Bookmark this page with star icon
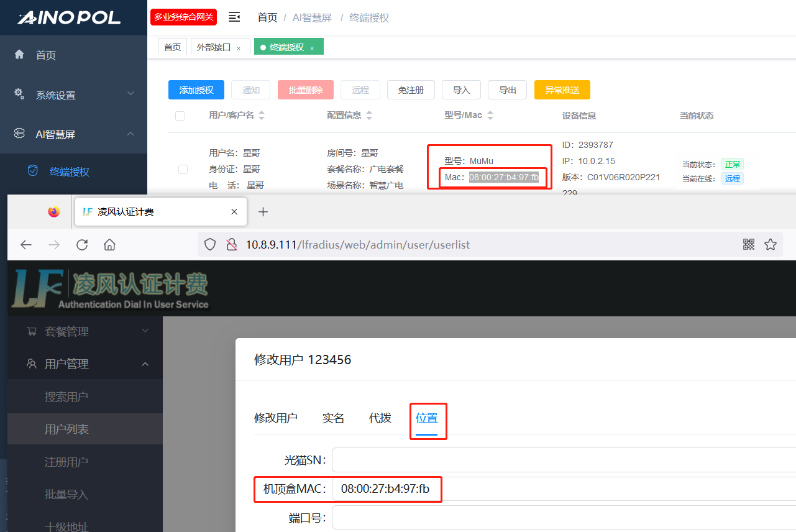Viewport: 796px width, 532px height. 771,244
